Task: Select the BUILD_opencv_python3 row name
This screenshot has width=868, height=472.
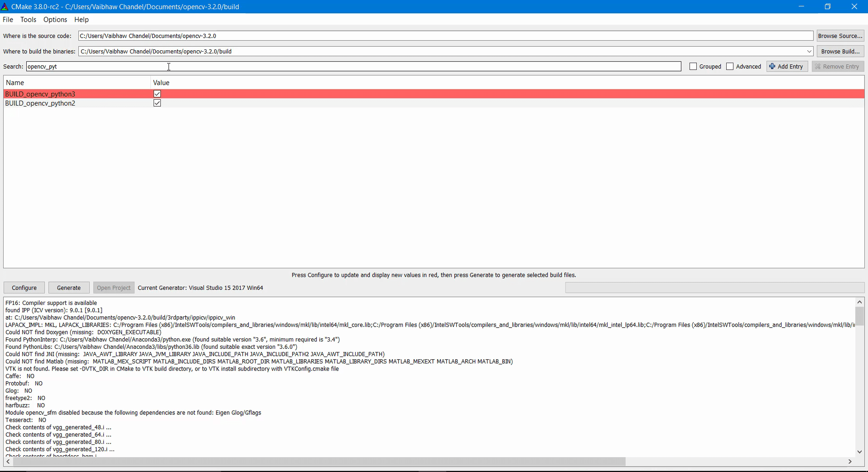Action: point(40,94)
